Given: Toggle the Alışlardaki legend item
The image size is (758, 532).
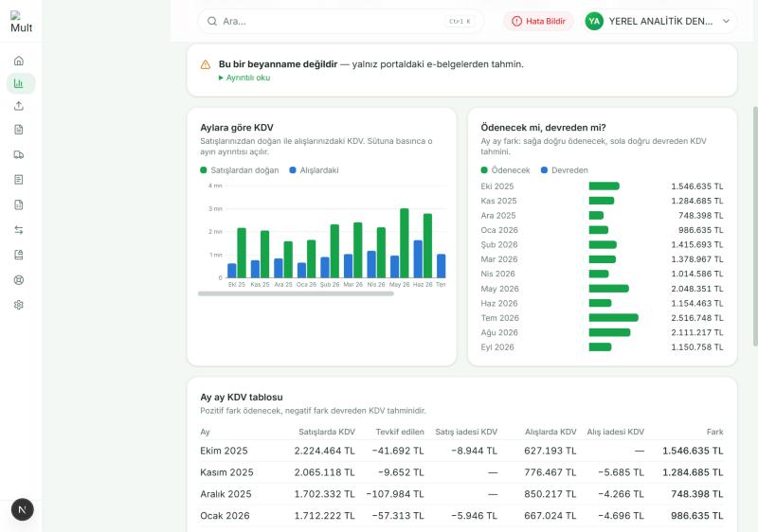Looking at the screenshot, I should (315, 170).
